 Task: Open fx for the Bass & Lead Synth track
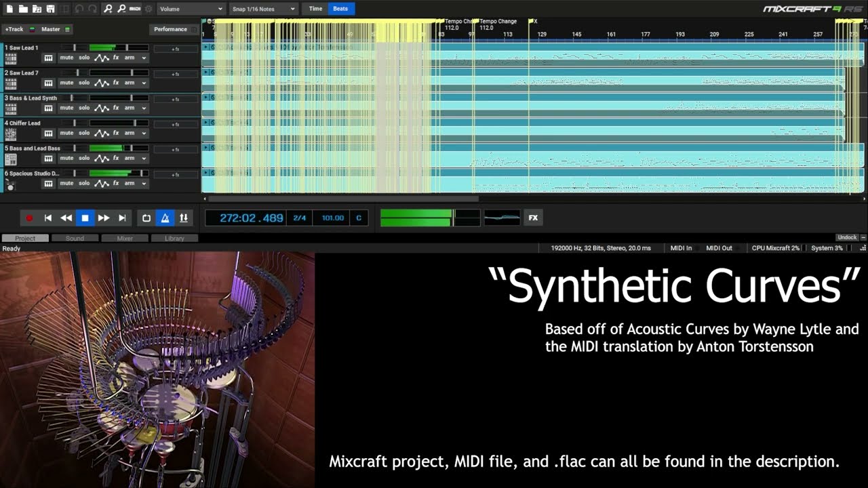tap(116, 108)
